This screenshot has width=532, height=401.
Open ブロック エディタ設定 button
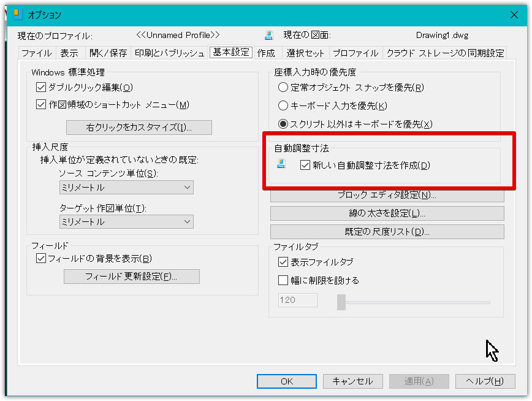tap(387, 195)
